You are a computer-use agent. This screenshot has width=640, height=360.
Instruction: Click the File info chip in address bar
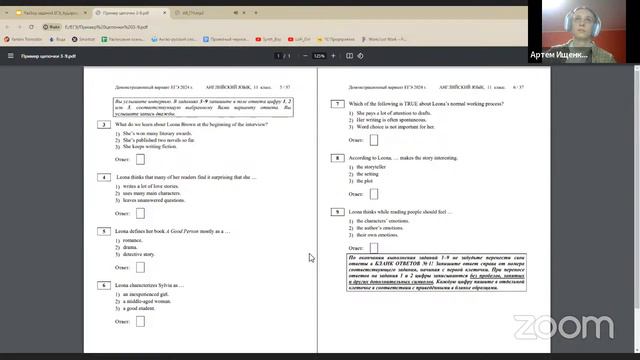pos(52,27)
